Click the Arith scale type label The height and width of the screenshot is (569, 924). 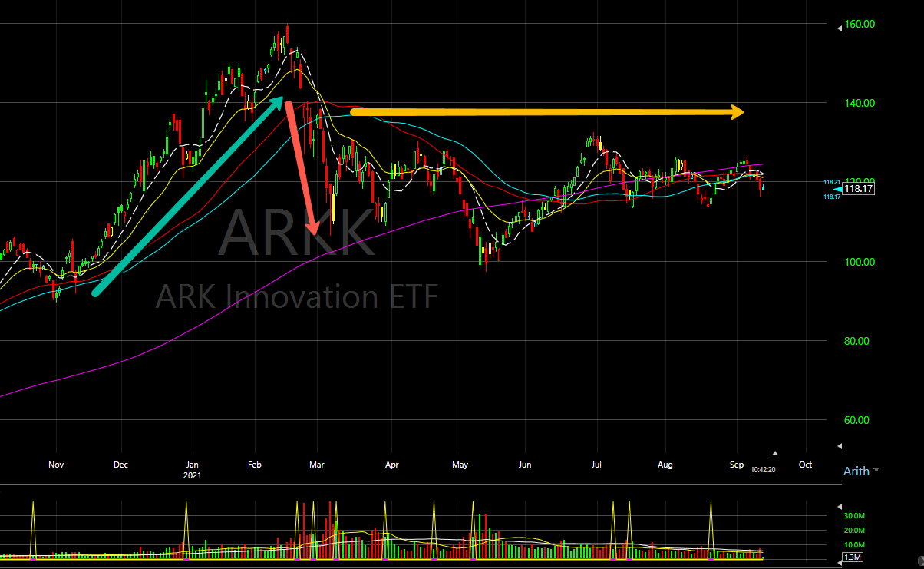(x=856, y=471)
